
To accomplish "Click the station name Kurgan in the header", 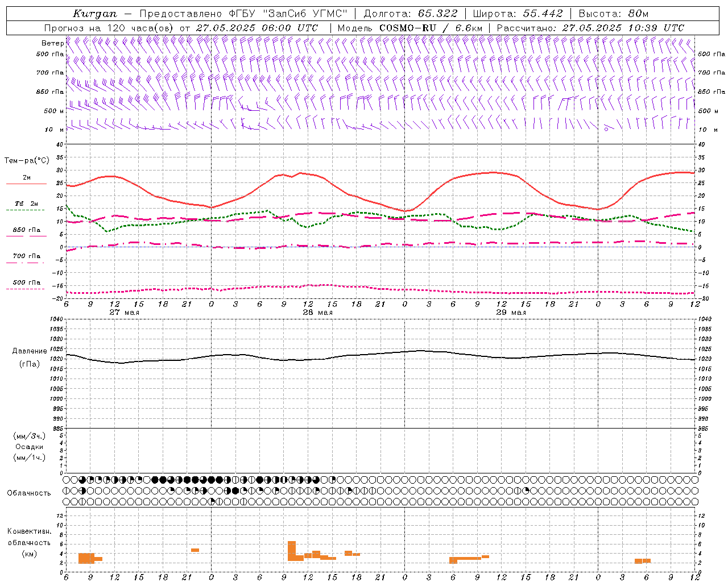I will click(x=95, y=14).
